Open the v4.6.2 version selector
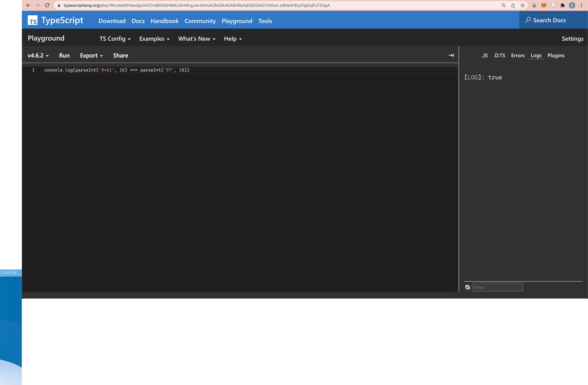This screenshot has height=385, width=588. coord(37,55)
